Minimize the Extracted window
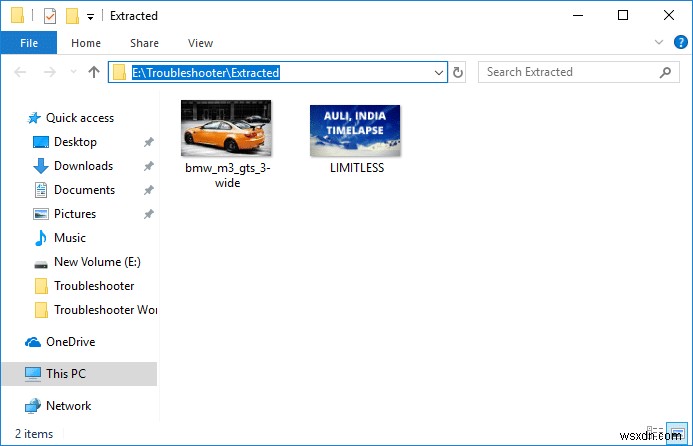The height and width of the screenshot is (446, 693). (x=578, y=15)
